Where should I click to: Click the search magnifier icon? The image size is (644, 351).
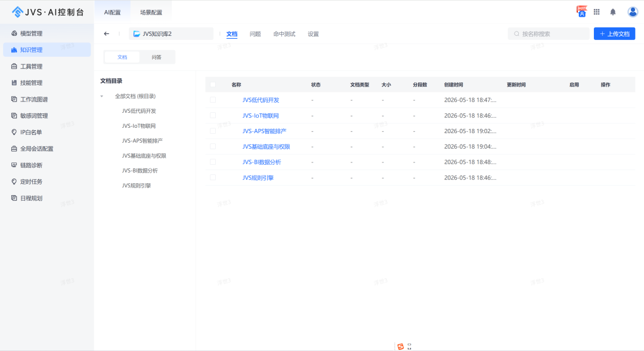click(516, 33)
